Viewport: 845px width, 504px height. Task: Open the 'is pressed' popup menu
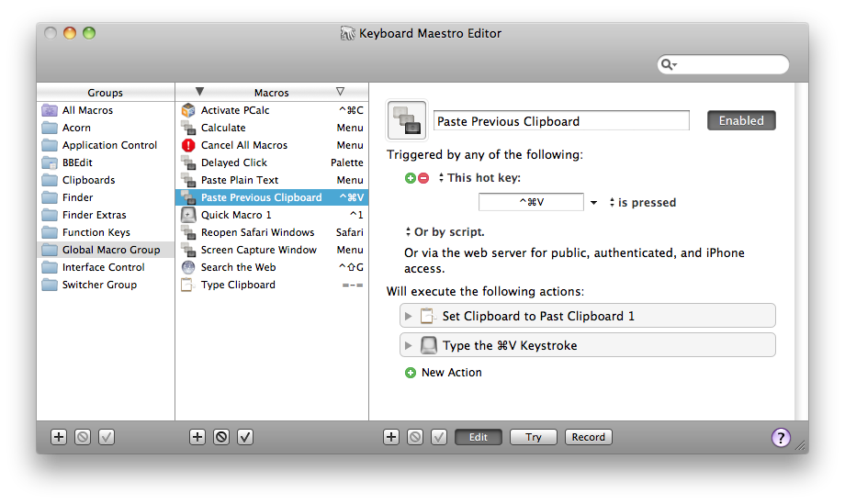tap(612, 202)
